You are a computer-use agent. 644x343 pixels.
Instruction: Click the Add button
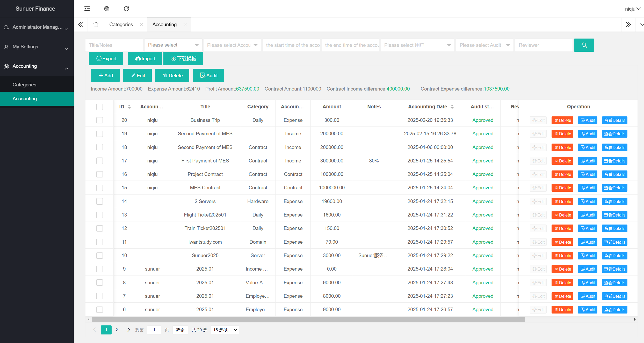(x=105, y=76)
